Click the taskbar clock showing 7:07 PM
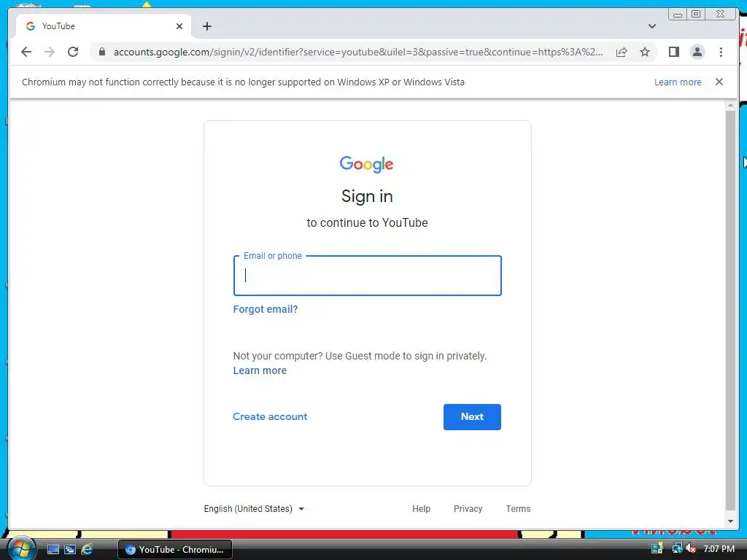Screen dimensions: 747x560 (719, 549)
